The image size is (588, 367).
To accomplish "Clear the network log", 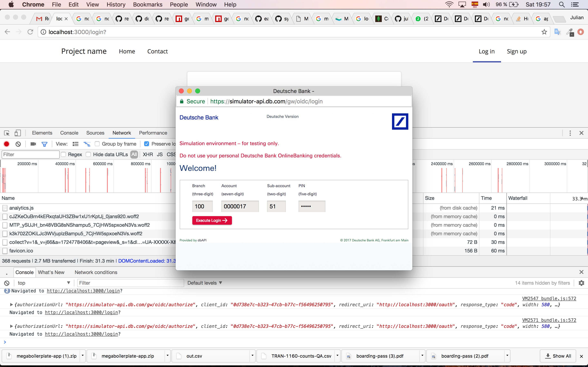I will click(18, 144).
